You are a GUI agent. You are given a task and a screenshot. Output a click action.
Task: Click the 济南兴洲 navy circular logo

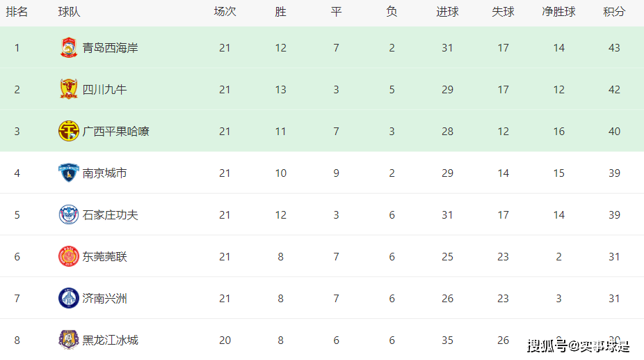click(69, 298)
